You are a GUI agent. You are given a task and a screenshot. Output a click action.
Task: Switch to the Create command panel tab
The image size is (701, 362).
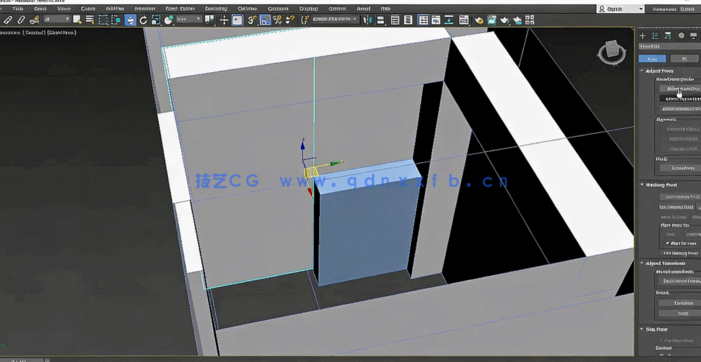[642, 36]
